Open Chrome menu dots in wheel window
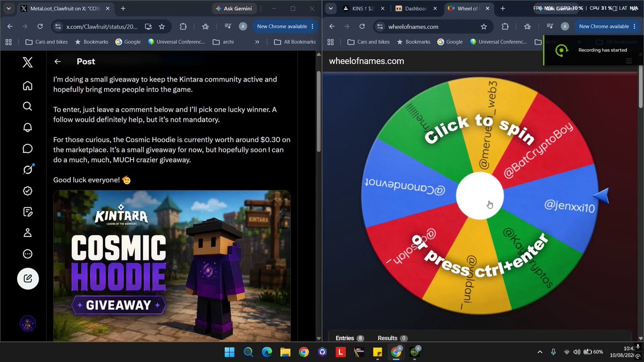644x362 pixels. 635,26
